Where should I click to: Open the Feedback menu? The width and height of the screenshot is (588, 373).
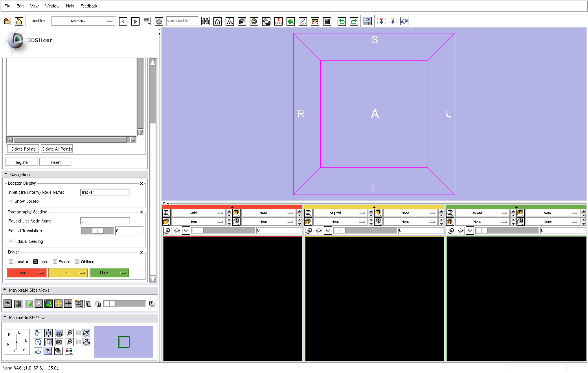coord(89,6)
